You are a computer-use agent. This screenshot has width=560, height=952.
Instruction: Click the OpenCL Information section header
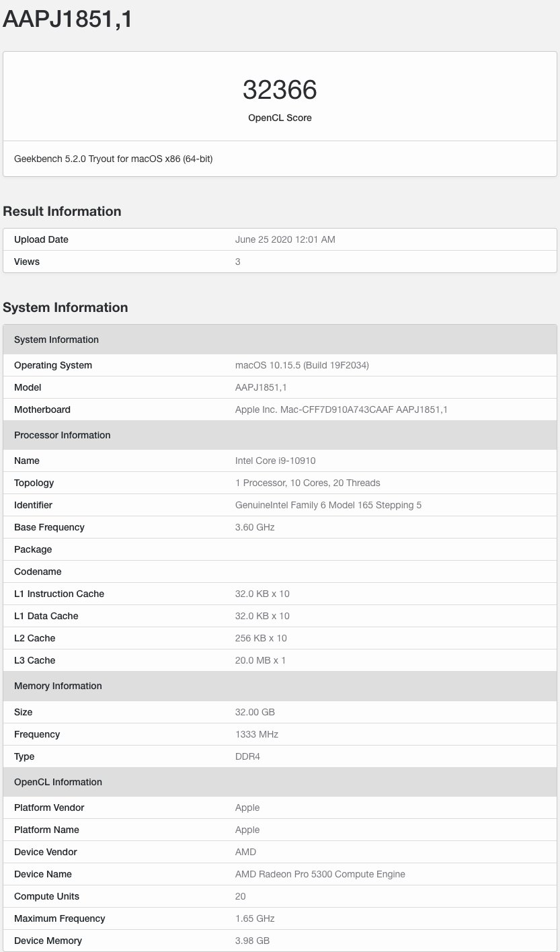coord(58,782)
